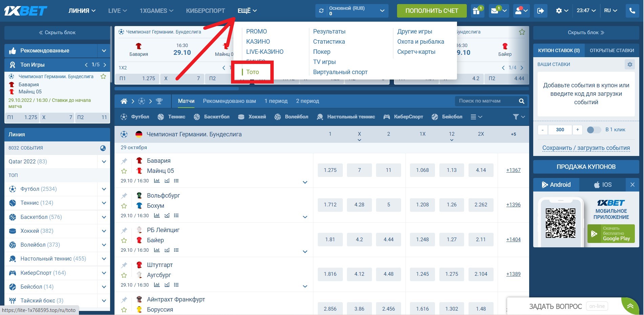Click the stake amount field 300
The image size is (644, 315).
[560, 130]
